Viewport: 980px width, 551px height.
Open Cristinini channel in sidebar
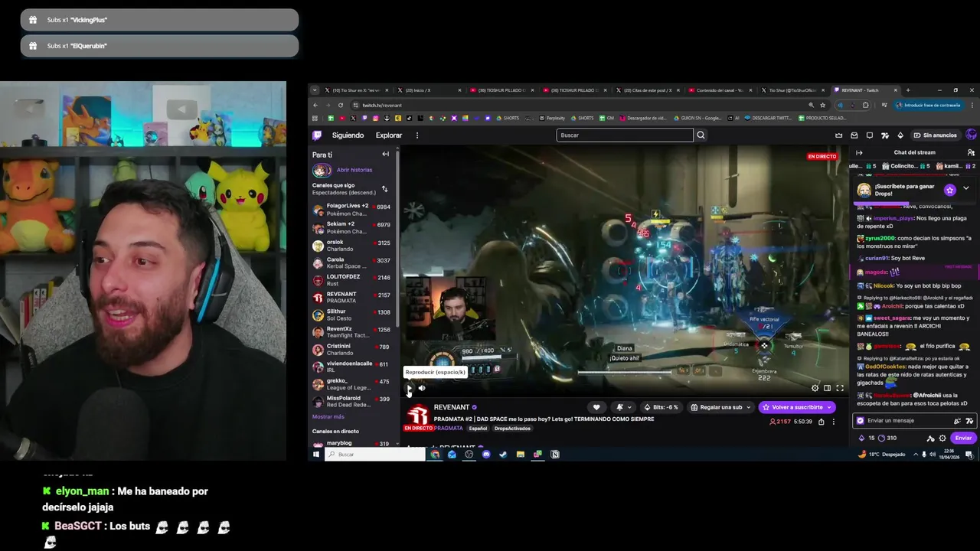[352, 349]
